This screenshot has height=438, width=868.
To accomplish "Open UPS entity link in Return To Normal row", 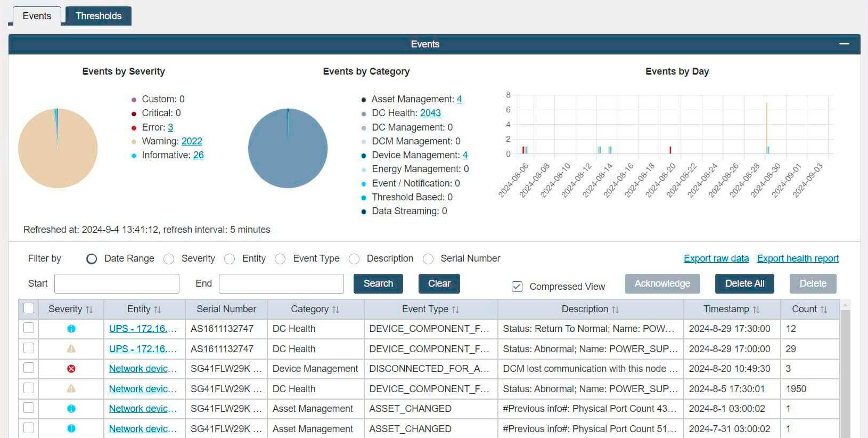I will coord(143,329).
